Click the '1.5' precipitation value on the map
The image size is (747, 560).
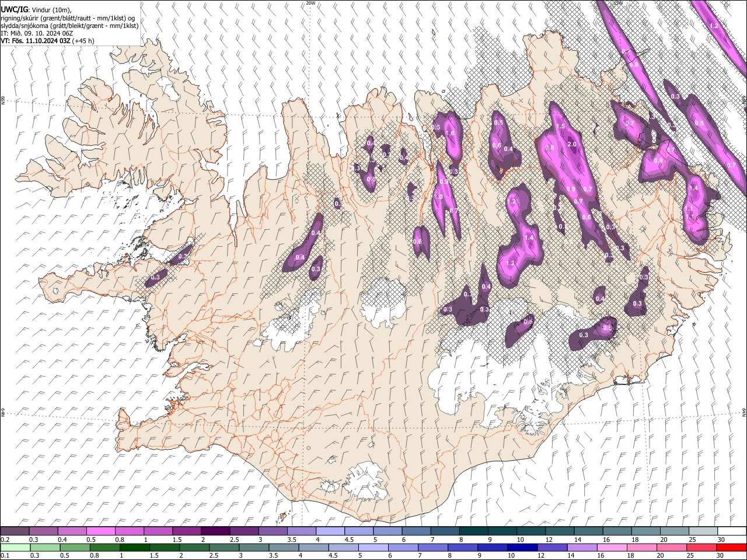[561, 126]
